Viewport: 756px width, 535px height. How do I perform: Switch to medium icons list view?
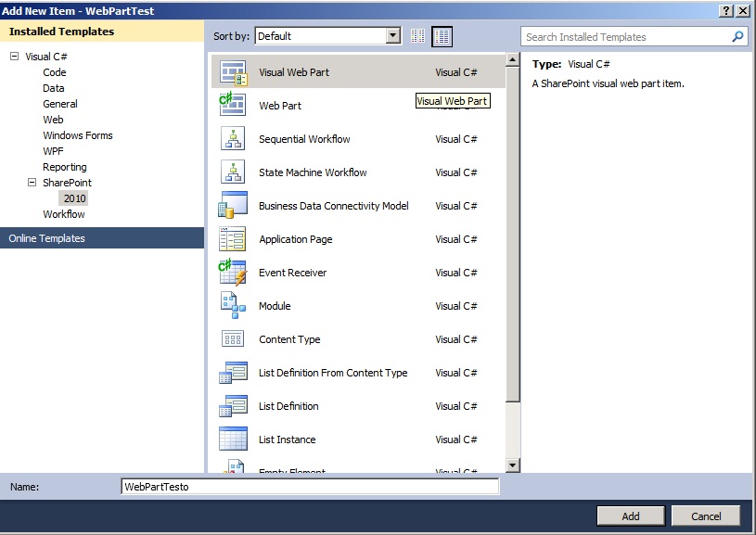(x=442, y=36)
